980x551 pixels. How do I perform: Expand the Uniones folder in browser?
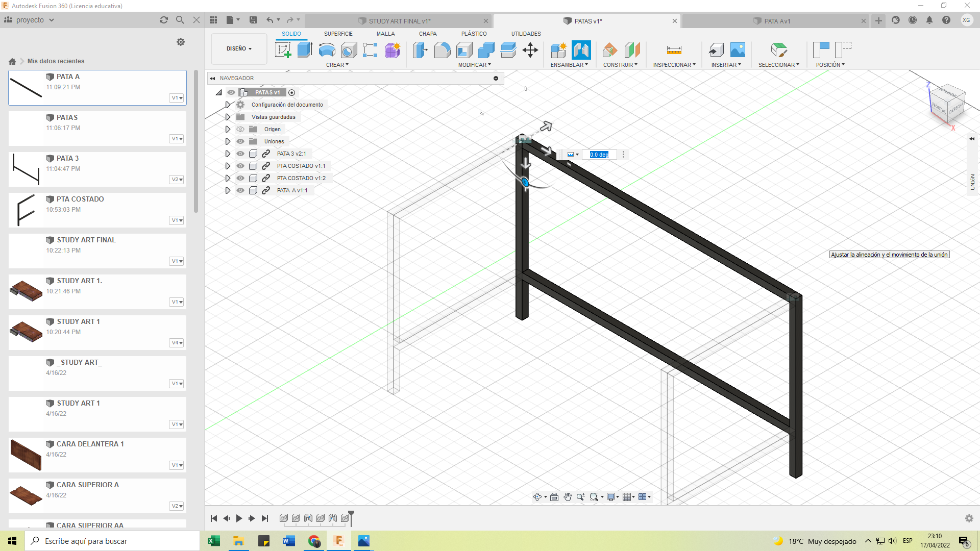[x=228, y=141]
